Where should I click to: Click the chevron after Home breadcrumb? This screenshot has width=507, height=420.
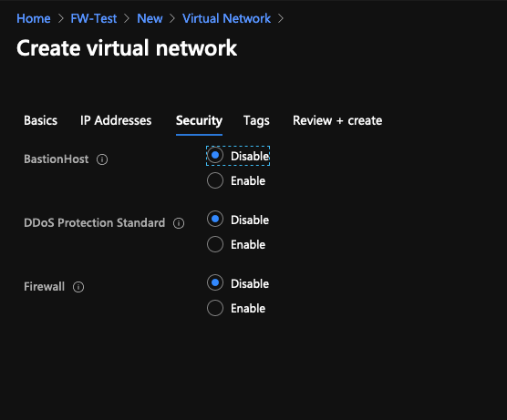61,18
